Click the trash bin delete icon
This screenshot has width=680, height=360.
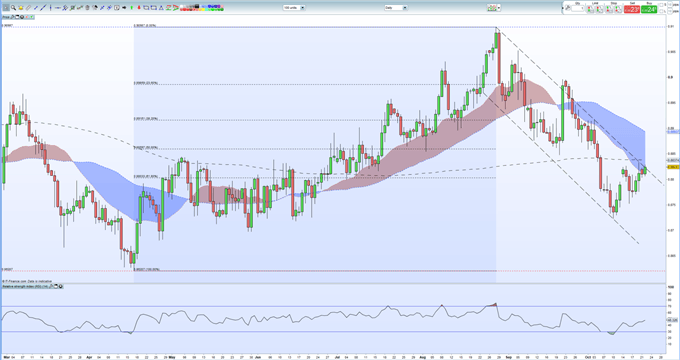tap(87, 7)
